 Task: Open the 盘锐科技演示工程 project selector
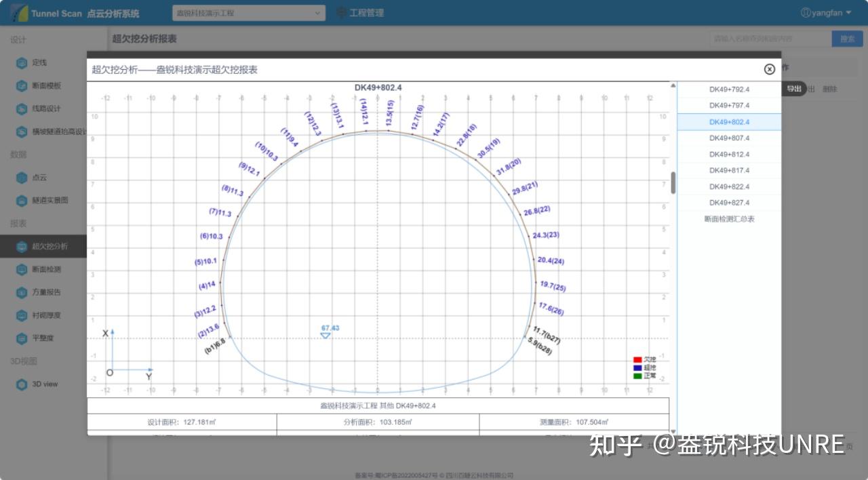click(x=248, y=12)
